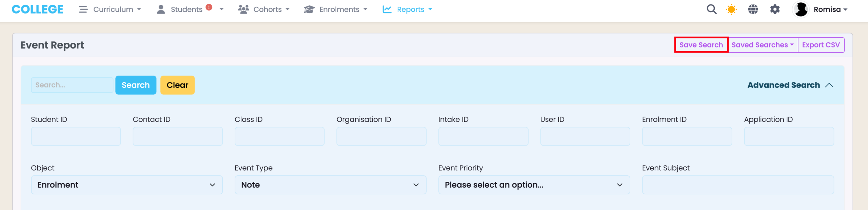This screenshot has width=868, height=210.
Task: Click the Save Search button
Action: click(x=701, y=45)
